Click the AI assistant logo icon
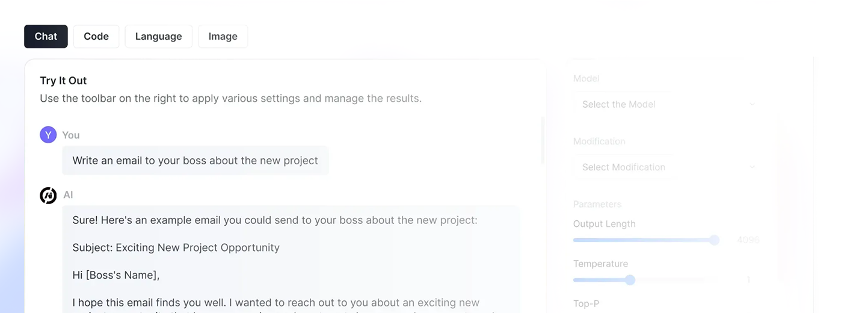 (48, 195)
